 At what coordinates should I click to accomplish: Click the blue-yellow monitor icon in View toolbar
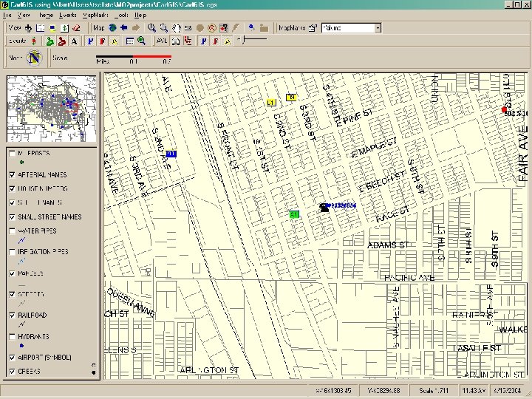pos(52,28)
